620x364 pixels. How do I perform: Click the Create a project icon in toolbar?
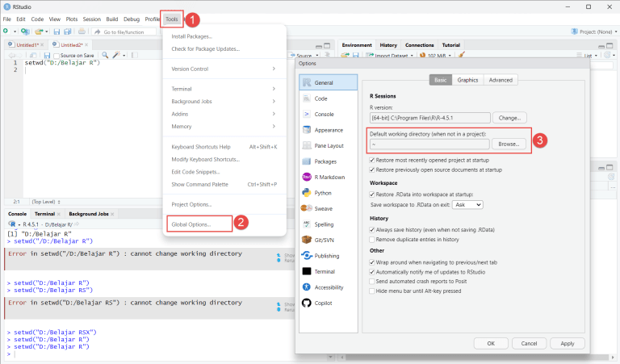(25, 31)
